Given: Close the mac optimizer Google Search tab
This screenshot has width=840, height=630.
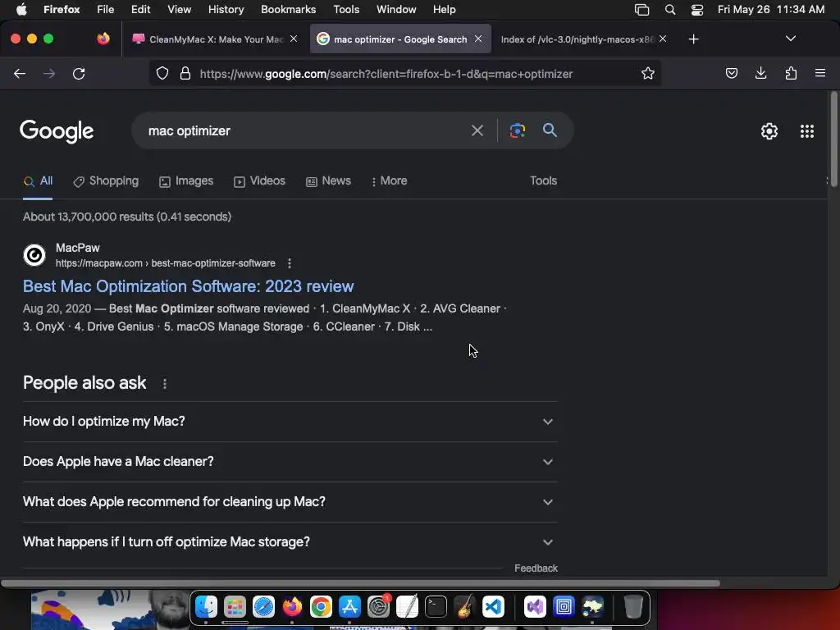Looking at the screenshot, I should click(x=478, y=39).
